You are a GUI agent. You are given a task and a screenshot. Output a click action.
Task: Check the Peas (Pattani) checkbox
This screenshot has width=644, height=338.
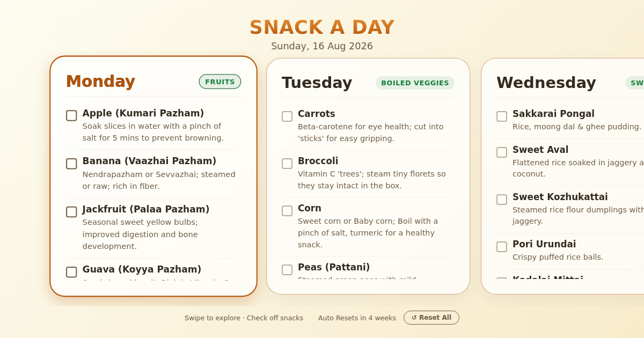click(287, 270)
